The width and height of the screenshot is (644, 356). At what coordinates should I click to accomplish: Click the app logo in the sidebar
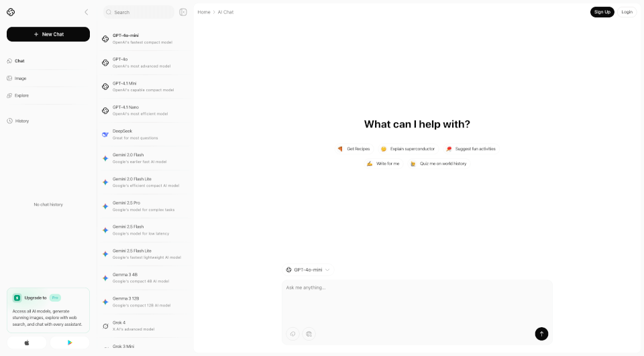tap(11, 12)
